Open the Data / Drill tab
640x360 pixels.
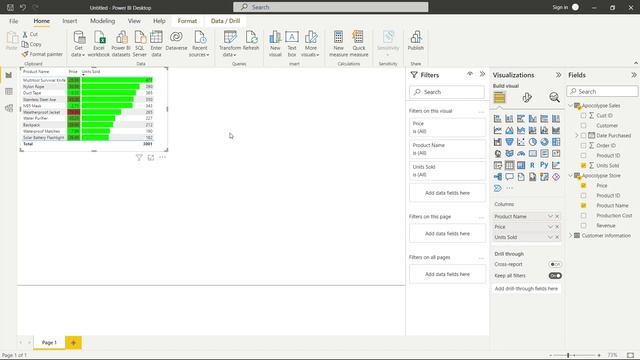pos(225,21)
